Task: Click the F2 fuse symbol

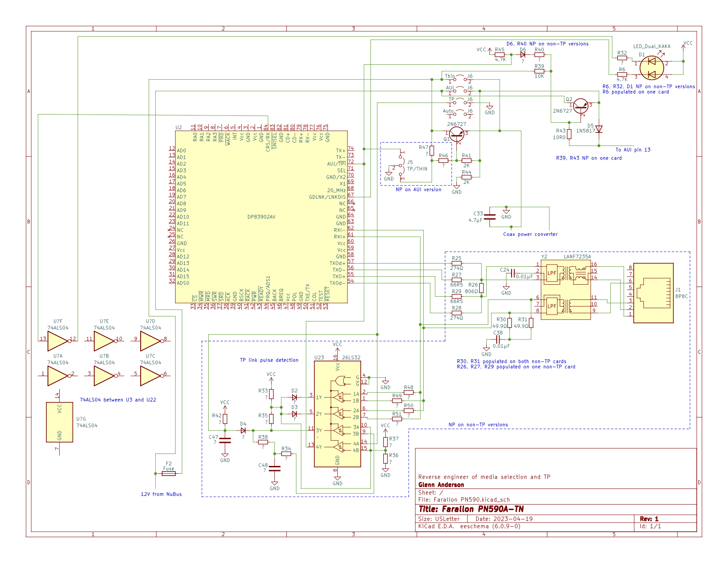Action: 169,473
